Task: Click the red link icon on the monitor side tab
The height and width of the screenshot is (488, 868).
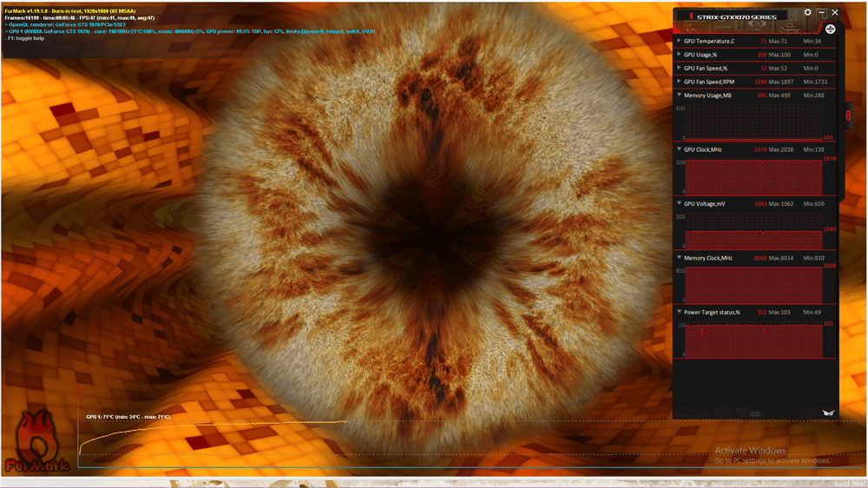Action: click(848, 115)
